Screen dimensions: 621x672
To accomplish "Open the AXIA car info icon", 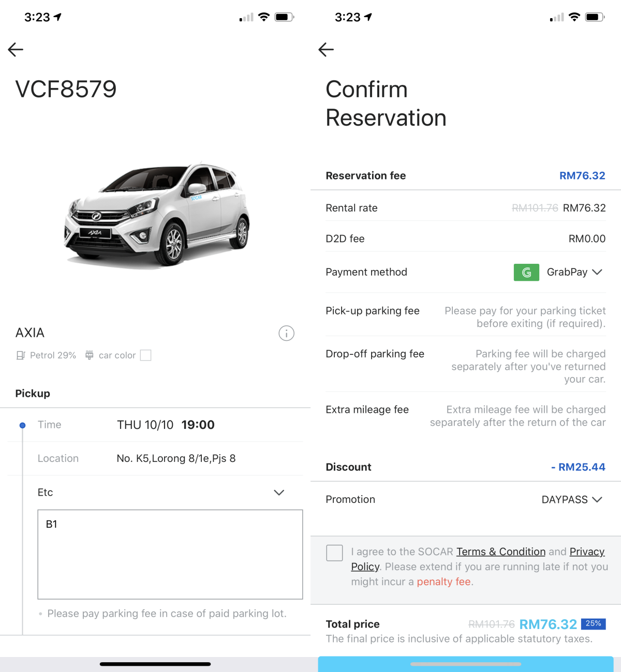I will tap(286, 333).
